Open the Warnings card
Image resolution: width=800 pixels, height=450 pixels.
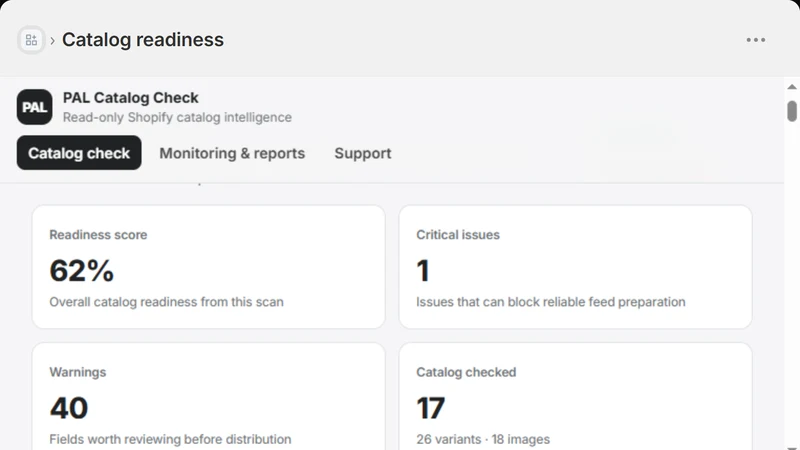[209, 396]
